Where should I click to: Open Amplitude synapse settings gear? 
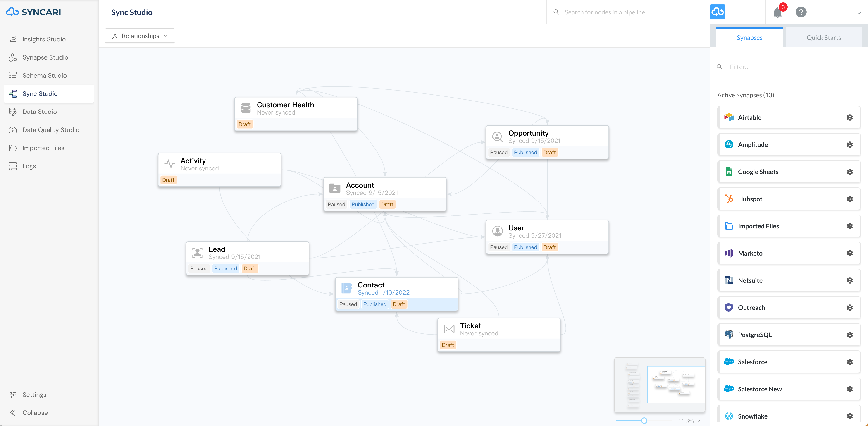[850, 145]
